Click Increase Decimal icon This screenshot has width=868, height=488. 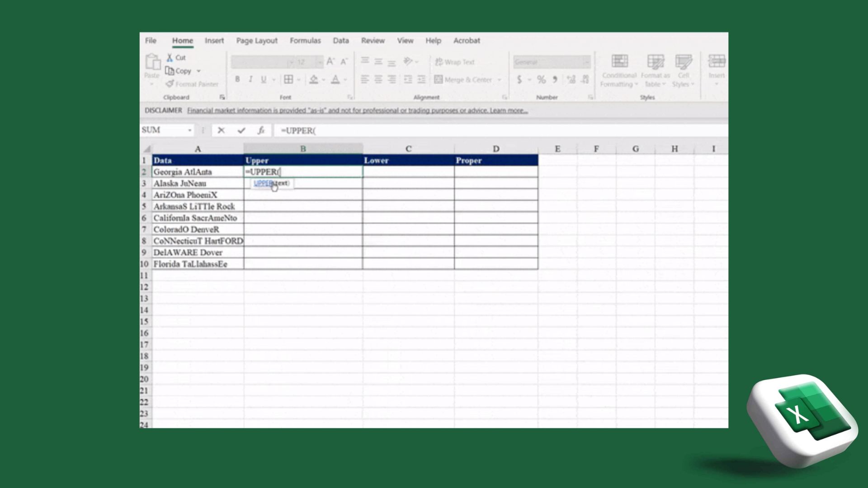[571, 80]
